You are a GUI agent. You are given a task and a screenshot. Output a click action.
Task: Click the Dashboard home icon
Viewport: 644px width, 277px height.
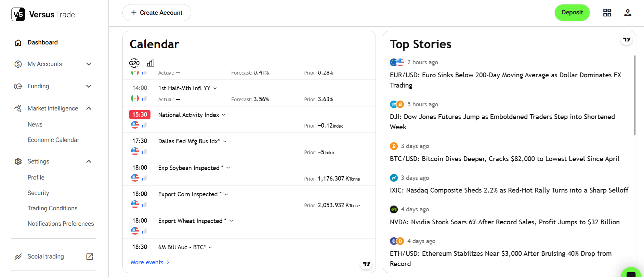click(18, 42)
